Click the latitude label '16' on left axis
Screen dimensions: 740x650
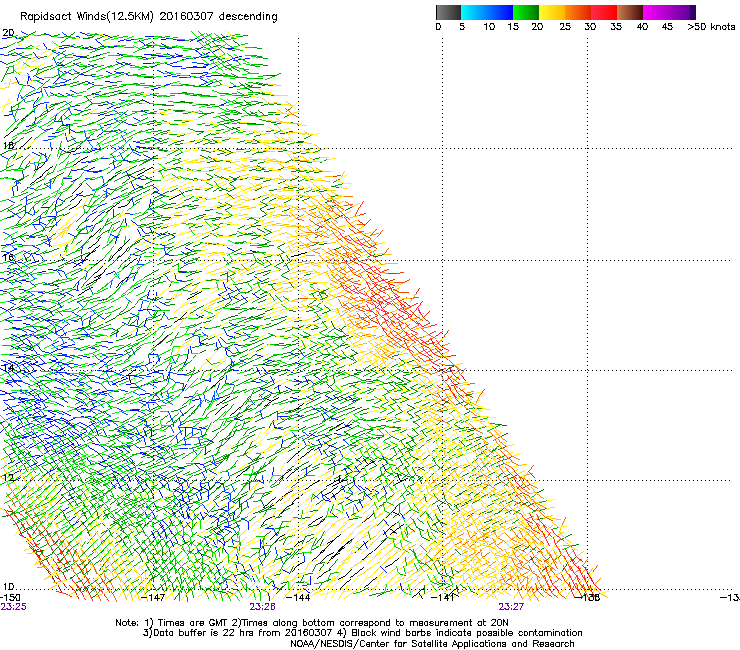pos(8,257)
